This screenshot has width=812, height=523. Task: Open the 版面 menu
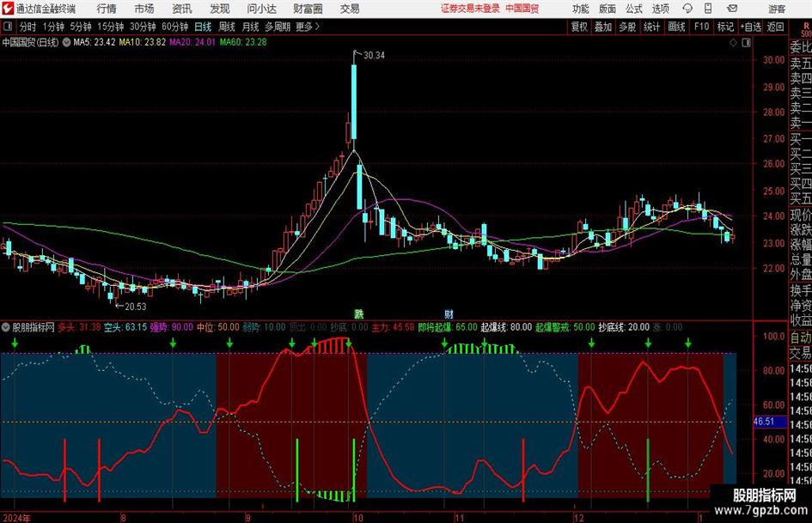pyautogui.click(x=607, y=9)
